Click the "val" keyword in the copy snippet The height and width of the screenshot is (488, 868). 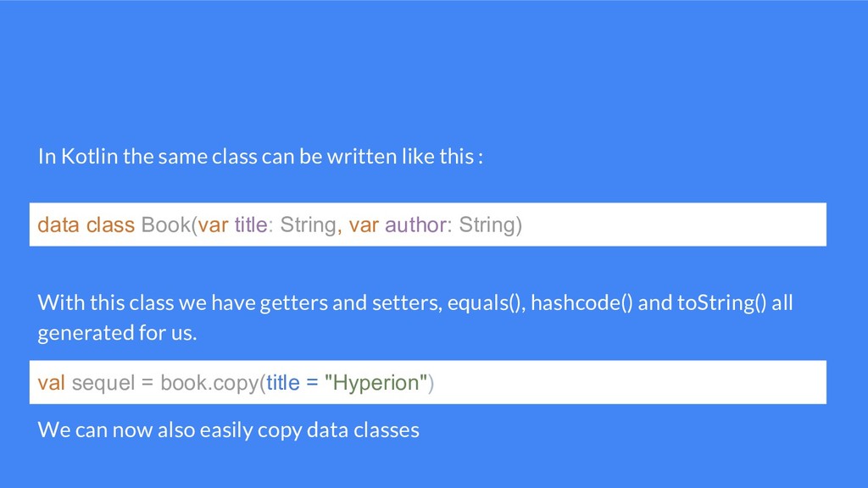tap(52, 382)
